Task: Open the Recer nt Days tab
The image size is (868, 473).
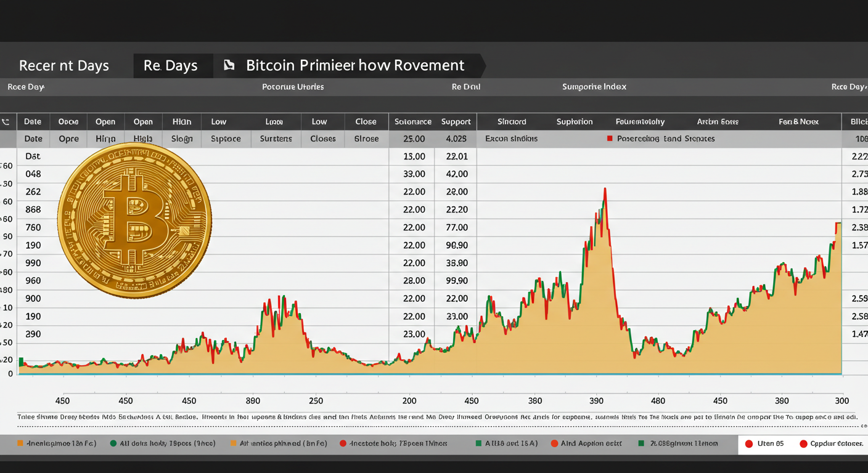Action: (64, 65)
